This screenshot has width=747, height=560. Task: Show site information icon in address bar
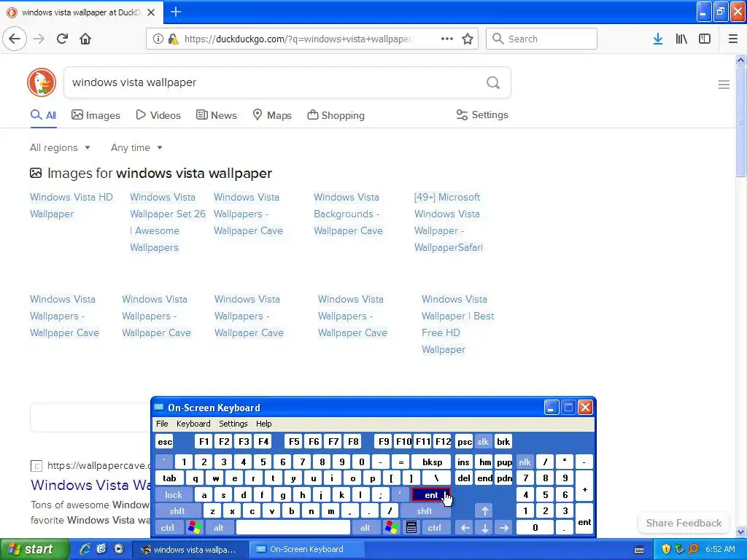(x=158, y=39)
